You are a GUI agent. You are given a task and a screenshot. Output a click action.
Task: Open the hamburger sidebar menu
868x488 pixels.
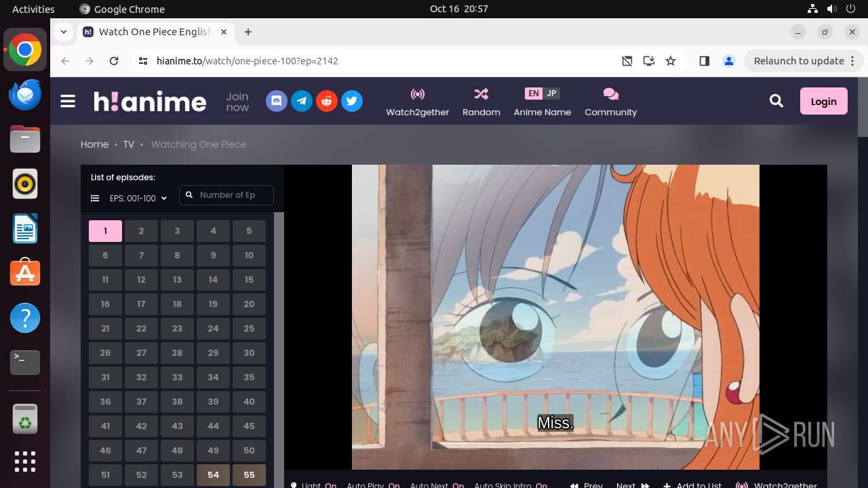pyautogui.click(x=68, y=101)
